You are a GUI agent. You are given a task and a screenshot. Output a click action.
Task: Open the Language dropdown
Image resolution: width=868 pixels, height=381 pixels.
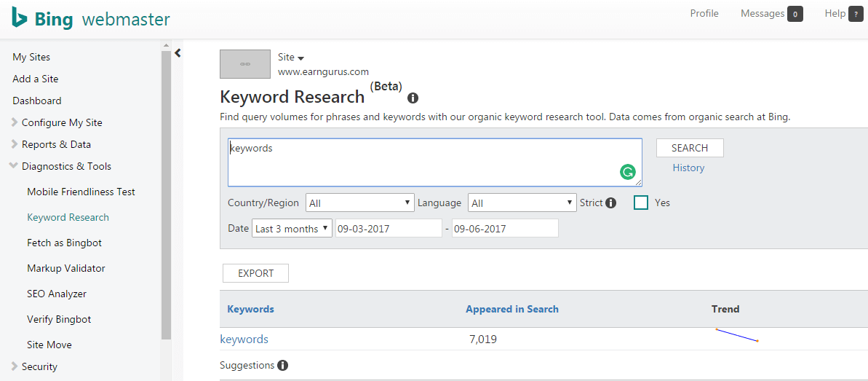[x=522, y=203]
